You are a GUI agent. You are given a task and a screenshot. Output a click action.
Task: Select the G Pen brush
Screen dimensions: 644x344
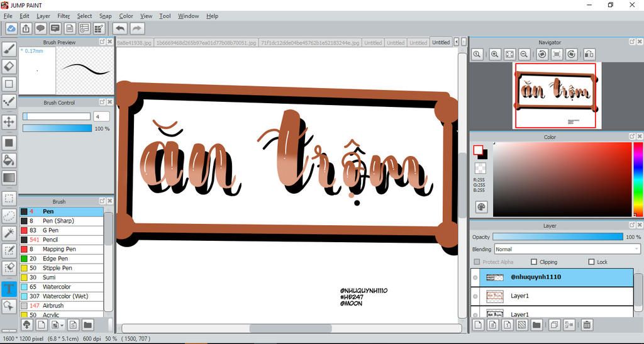[x=61, y=230]
